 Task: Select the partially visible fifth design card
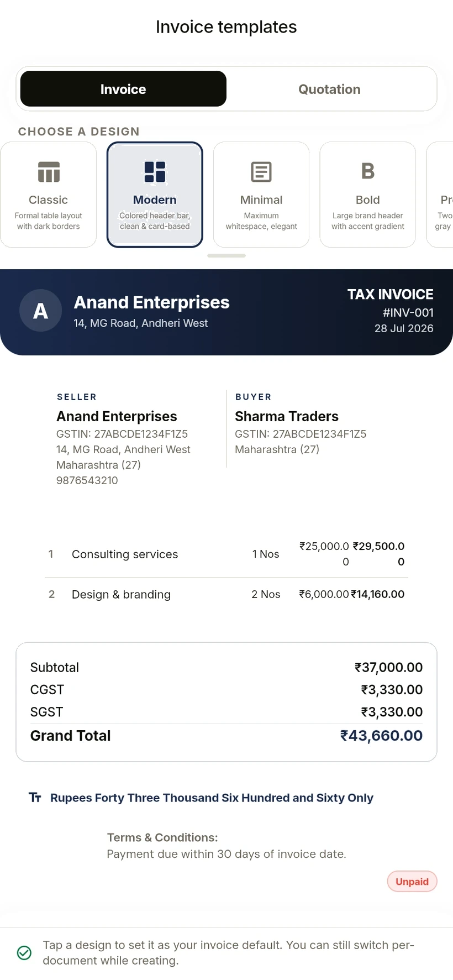tap(440, 195)
